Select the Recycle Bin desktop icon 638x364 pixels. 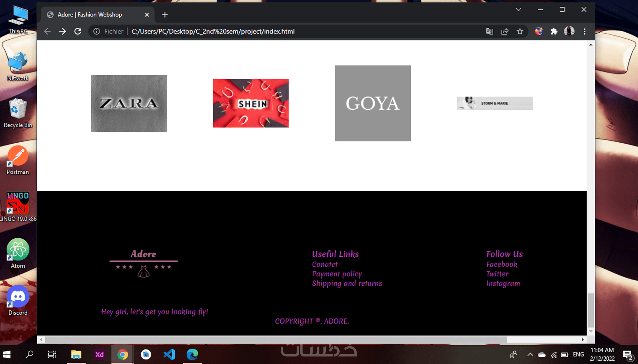point(18,113)
